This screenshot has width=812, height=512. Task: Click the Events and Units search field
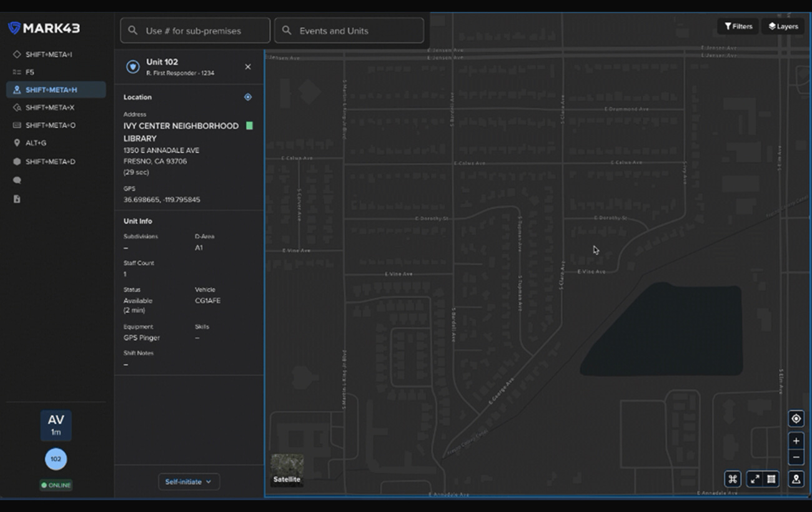click(349, 31)
